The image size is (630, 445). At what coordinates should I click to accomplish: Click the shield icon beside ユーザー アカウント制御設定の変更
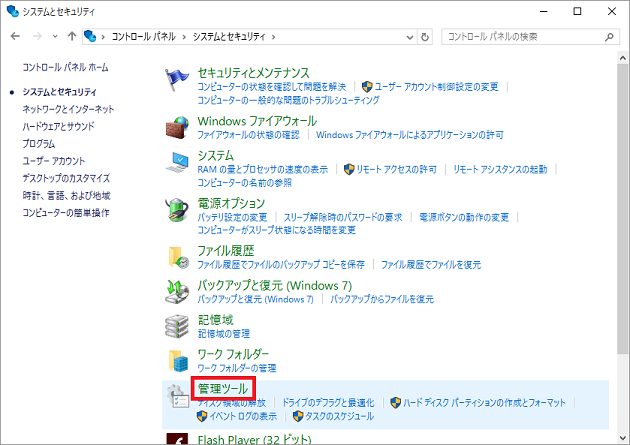tap(367, 86)
